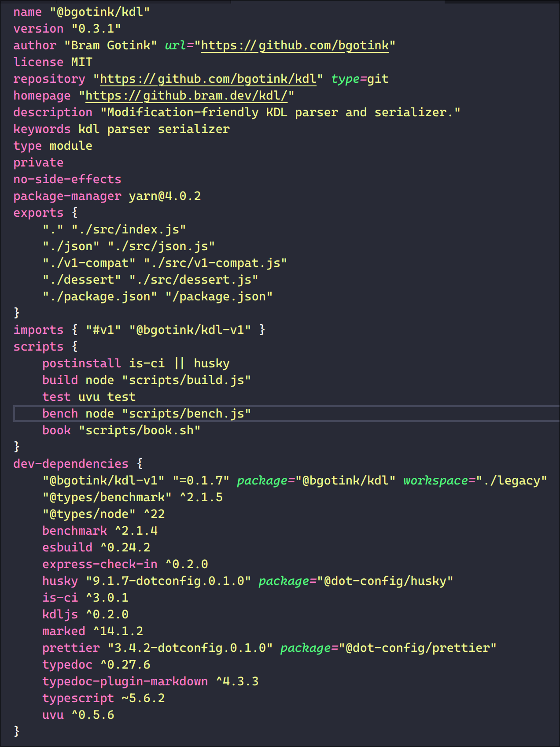
Task: Open the repository link github.com/bgotink/kdl
Action: pyautogui.click(x=208, y=79)
